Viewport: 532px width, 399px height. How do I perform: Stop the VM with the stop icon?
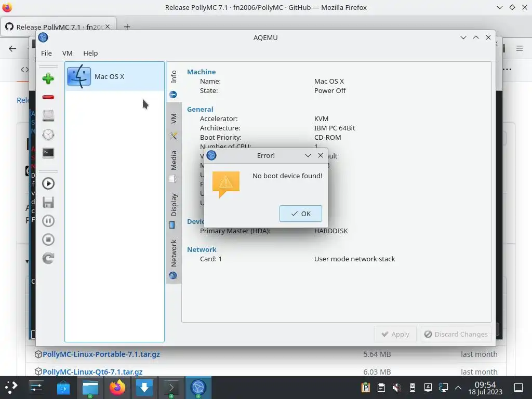pos(48,240)
